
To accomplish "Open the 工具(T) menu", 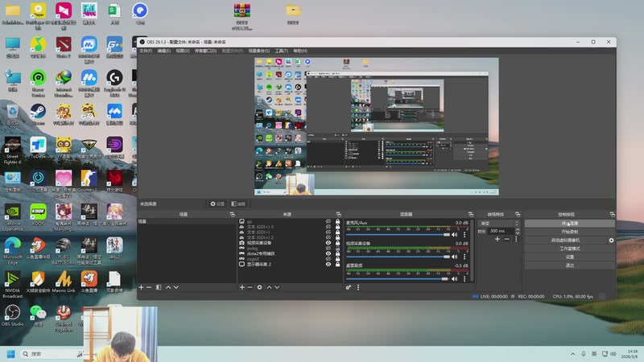I will pos(281,51).
